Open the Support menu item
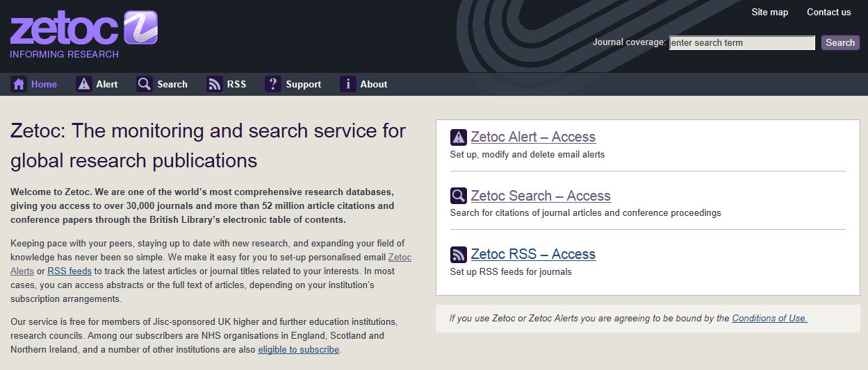Image resolution: width=868 pixels, height=370 pixels. coord(303,84)
